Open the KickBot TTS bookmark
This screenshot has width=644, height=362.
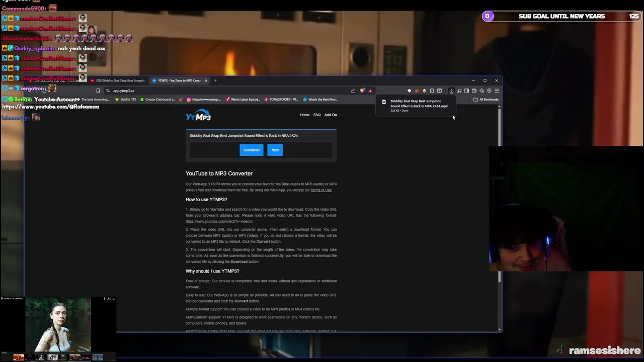[125, 100]
